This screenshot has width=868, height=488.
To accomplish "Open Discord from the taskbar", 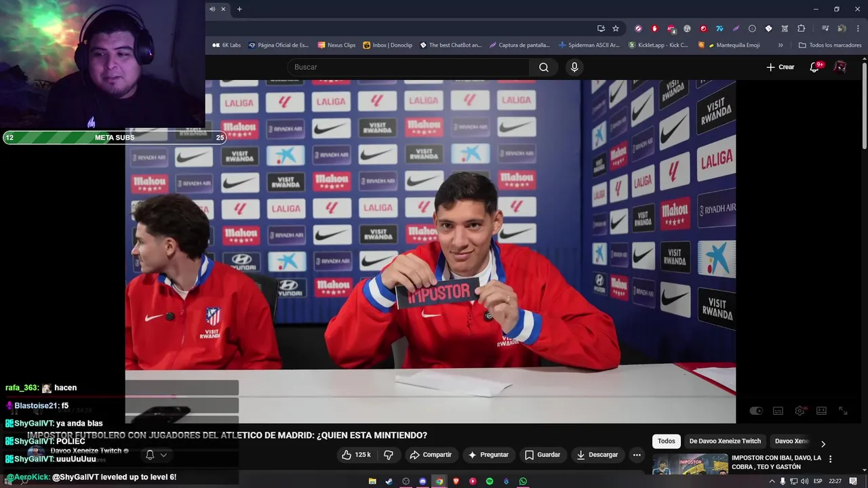I will click(422, 481).
